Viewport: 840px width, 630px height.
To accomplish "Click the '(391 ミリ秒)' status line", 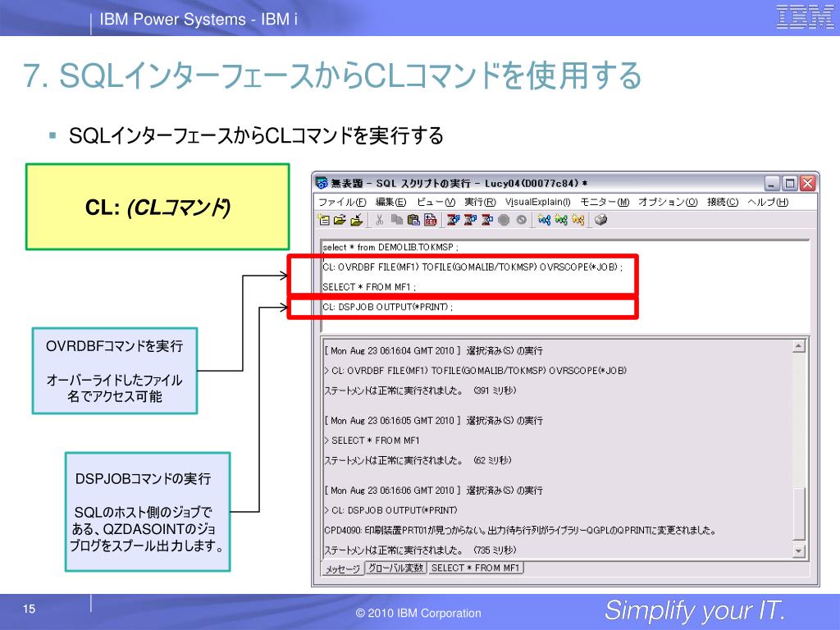I will point(420,390).
